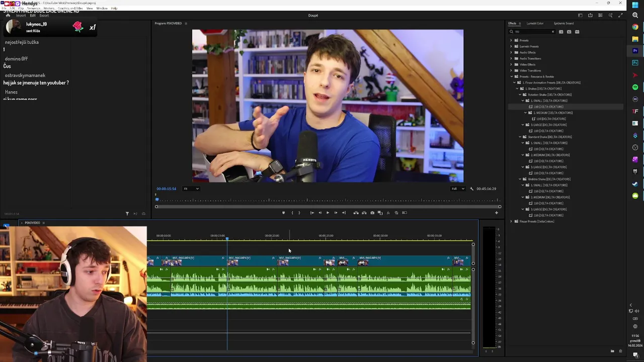Viewport: 644px width, 362px height.
Task: Go to Out point
Action: coord(344,213)
